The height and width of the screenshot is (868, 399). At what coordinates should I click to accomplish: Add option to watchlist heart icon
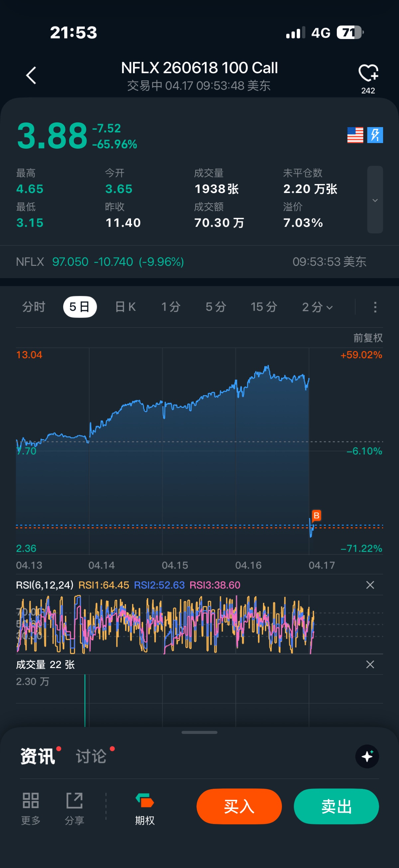click(x=368, y=73)
